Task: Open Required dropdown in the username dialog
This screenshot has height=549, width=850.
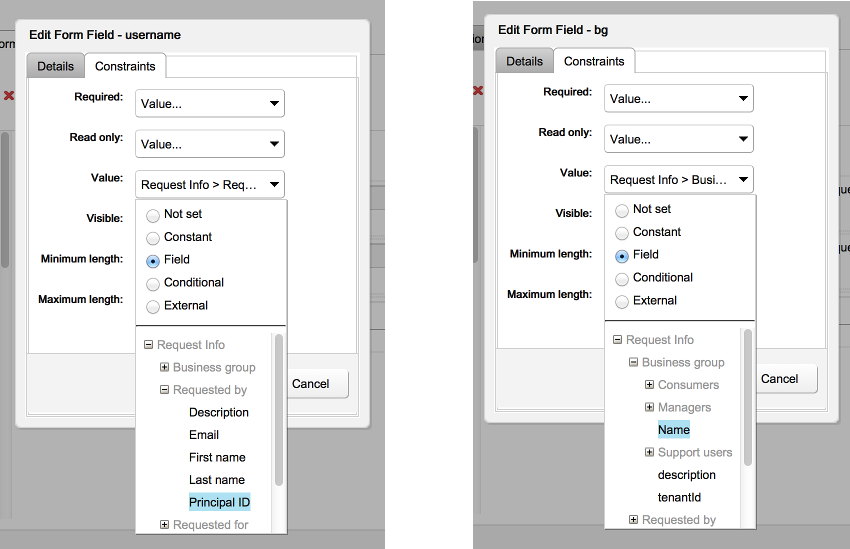Action: (210, 103)
